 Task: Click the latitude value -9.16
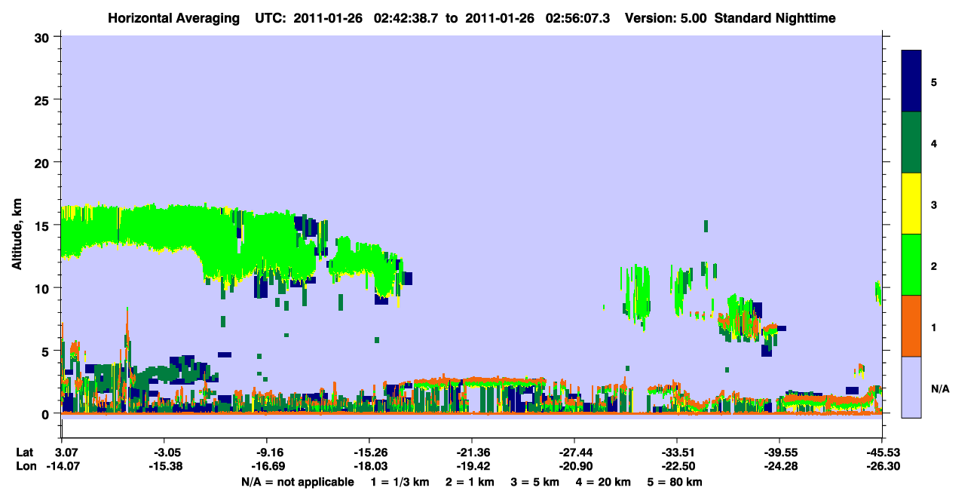pyautogui.click(x=266, y=452)
